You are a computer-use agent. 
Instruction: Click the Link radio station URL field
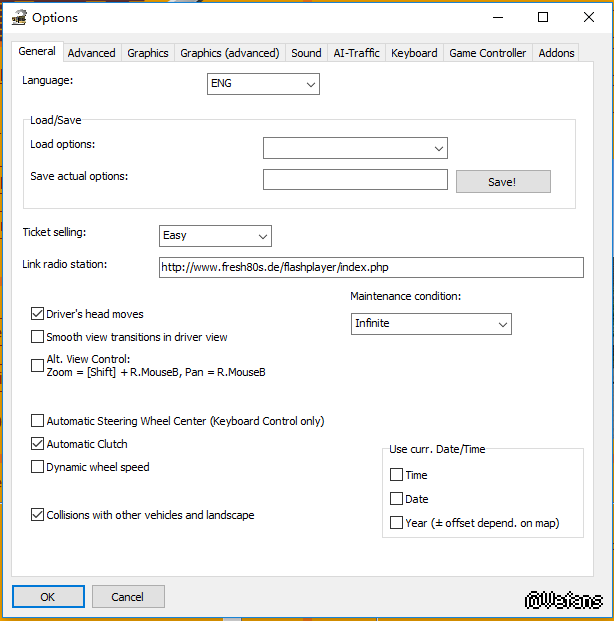coord(371,267)
